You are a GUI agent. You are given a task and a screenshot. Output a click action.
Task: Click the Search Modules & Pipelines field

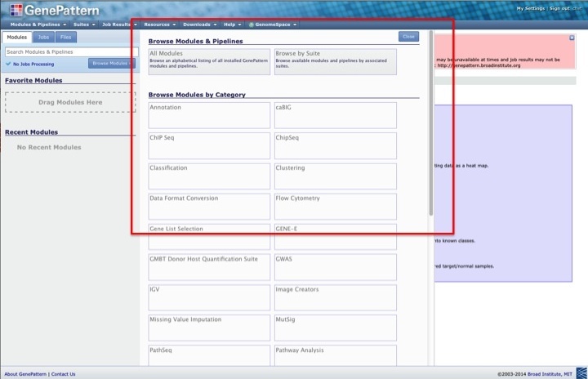click(72, 51)
